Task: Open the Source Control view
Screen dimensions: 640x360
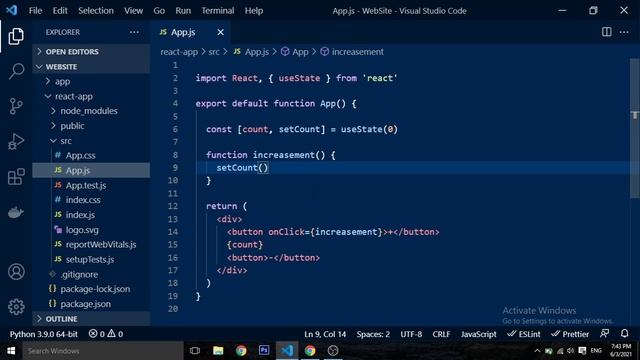Action: click(16, 106)
